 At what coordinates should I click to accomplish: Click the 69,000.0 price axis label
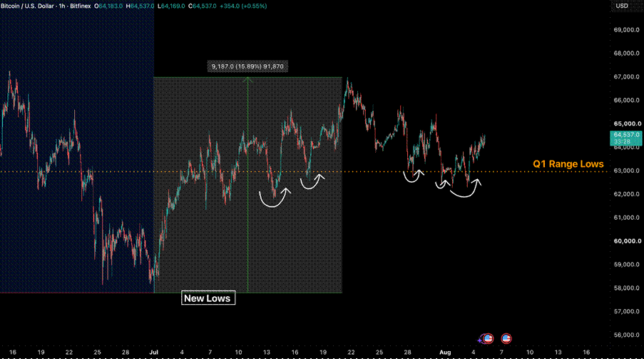click(626, 29)
